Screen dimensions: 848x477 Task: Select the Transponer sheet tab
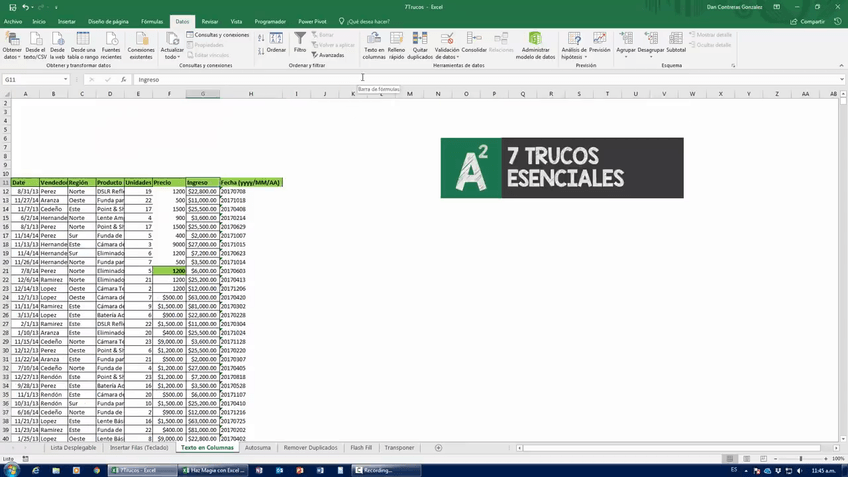399,448
